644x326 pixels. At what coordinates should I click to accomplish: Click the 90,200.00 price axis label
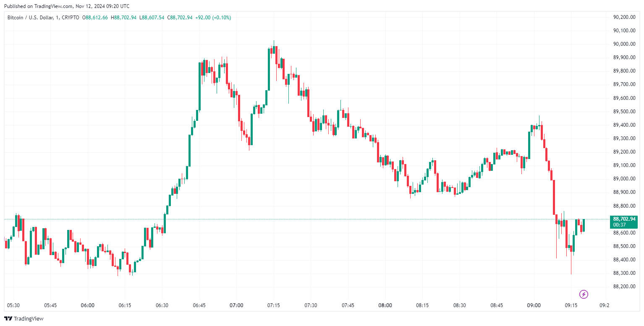click(x=623, y=17)
